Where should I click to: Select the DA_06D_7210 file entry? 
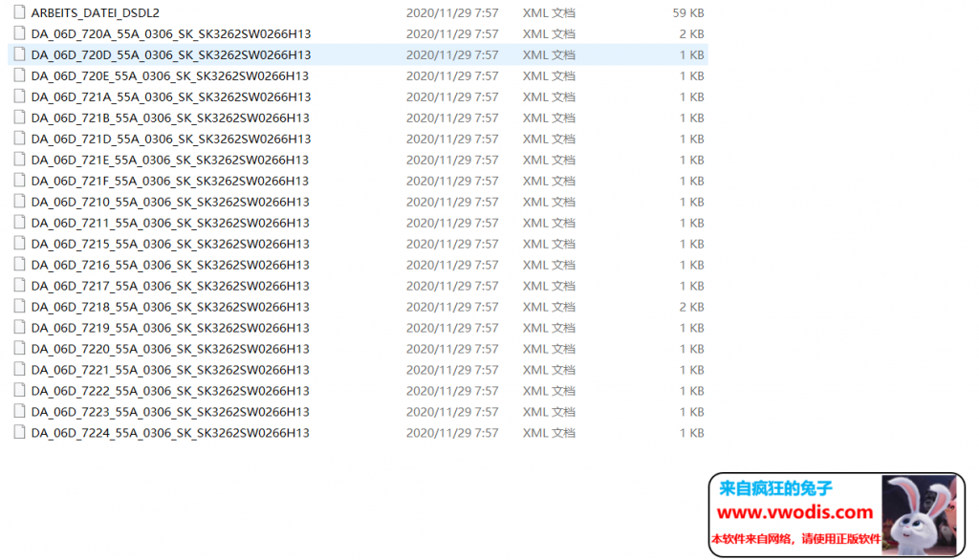(170, 203)
